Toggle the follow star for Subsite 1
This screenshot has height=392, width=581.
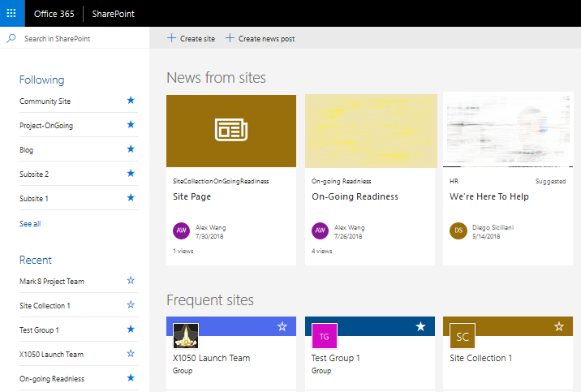click(131, 198)
